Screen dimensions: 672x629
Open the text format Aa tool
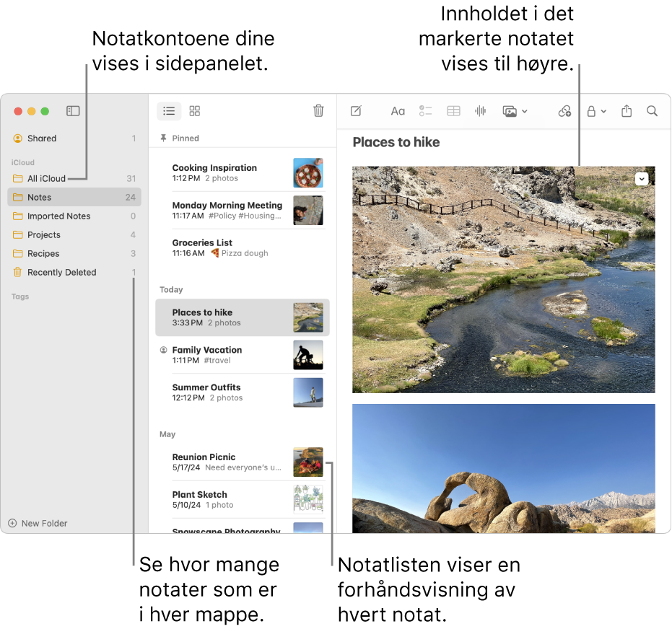tap(398, 111)
